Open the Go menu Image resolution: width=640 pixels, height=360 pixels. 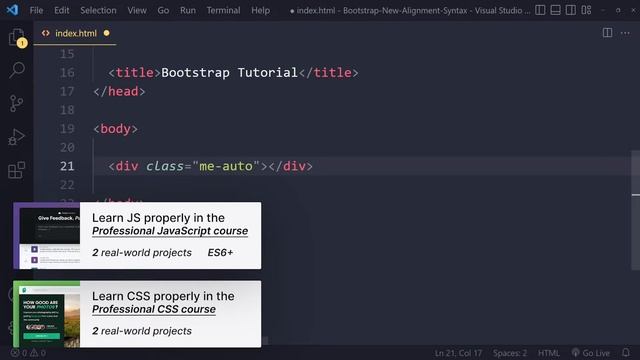tap(163, 10)
